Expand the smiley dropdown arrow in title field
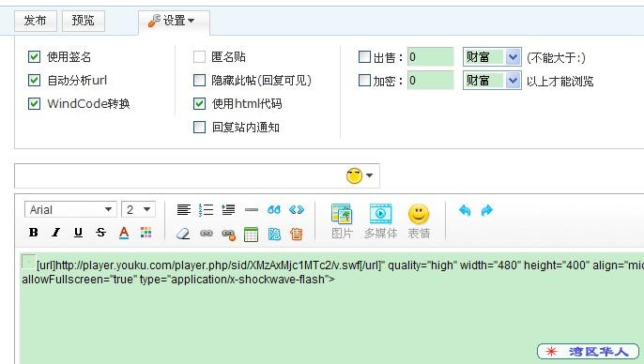Image resolution: width=644 pixels, height=364 pixels. pos(369,175)
